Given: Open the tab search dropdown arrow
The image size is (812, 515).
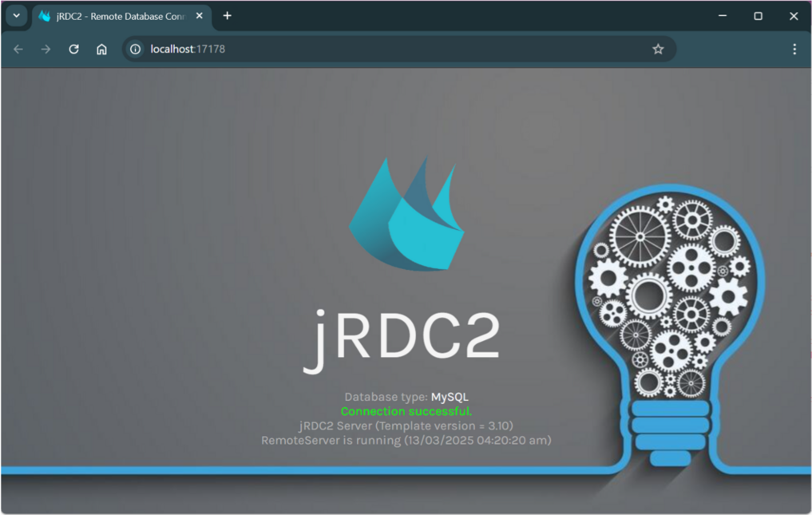Looking at the screenshot, I should 17,15.
